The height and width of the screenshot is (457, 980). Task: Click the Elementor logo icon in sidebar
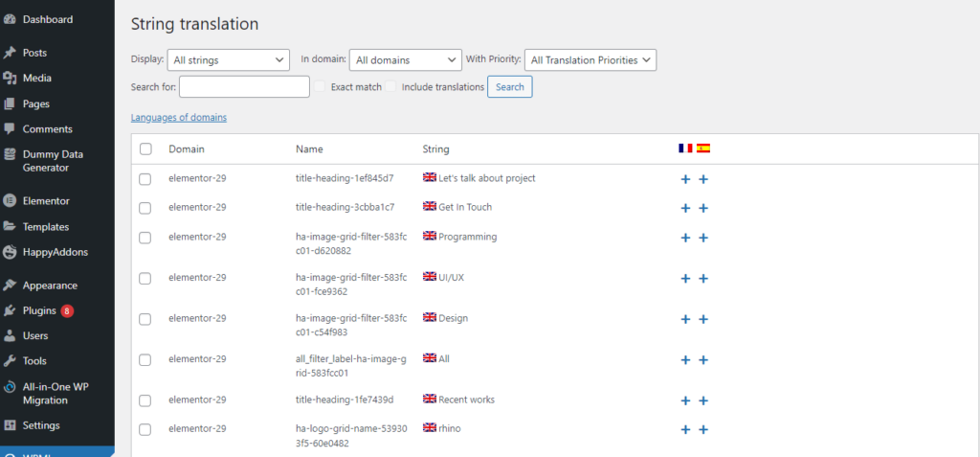10,201
